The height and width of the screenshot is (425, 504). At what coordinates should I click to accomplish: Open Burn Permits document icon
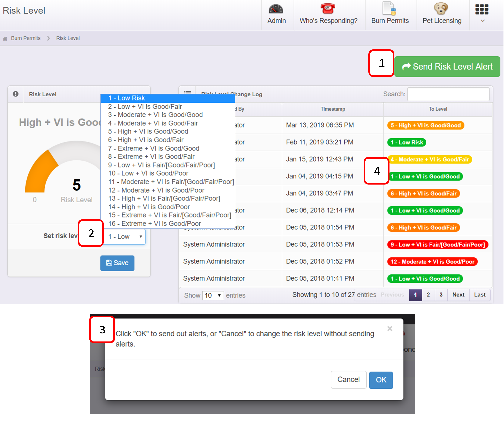coord(389,9)
